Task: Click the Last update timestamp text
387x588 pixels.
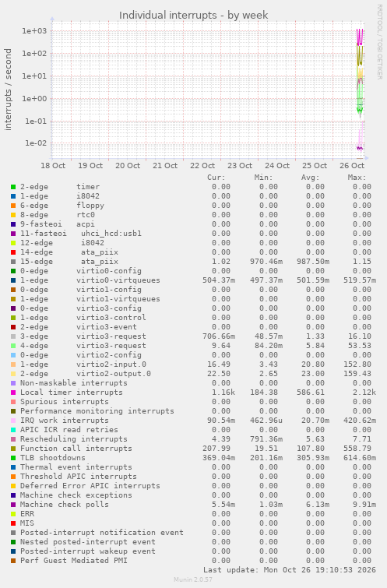Action: click(290, 570)
